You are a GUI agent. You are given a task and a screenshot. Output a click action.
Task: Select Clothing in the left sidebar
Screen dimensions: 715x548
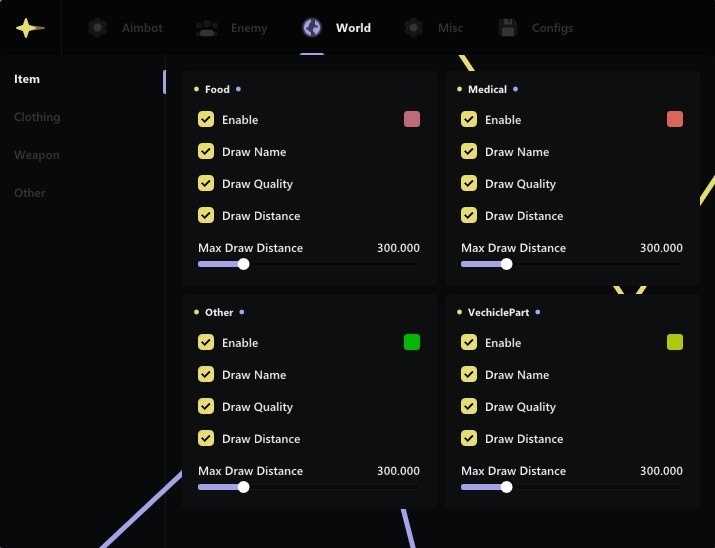coord(37,117)
